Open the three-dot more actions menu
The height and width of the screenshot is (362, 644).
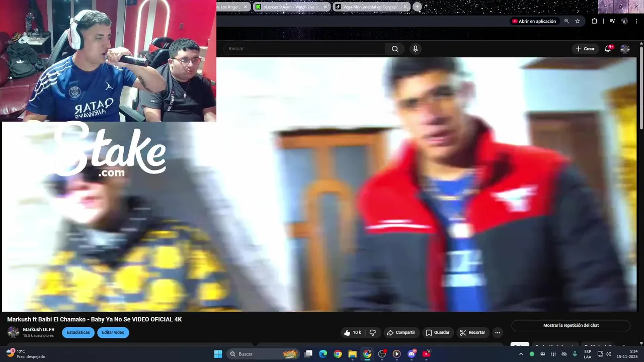[498, 332]
